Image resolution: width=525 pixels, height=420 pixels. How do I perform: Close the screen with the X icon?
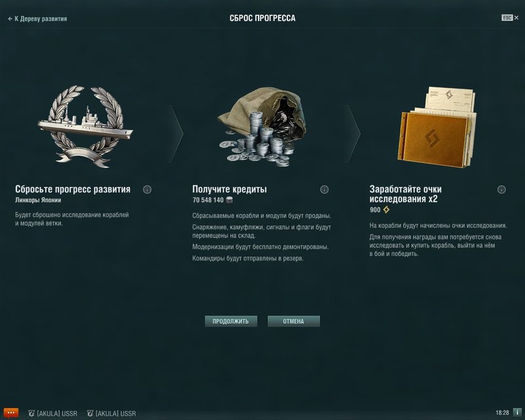516,18
